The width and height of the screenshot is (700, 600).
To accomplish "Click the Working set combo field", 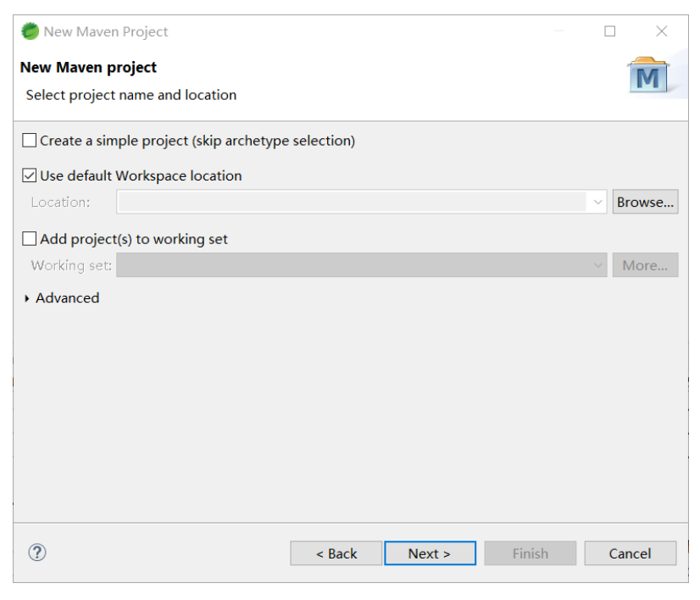I will [x=362, y=265].
